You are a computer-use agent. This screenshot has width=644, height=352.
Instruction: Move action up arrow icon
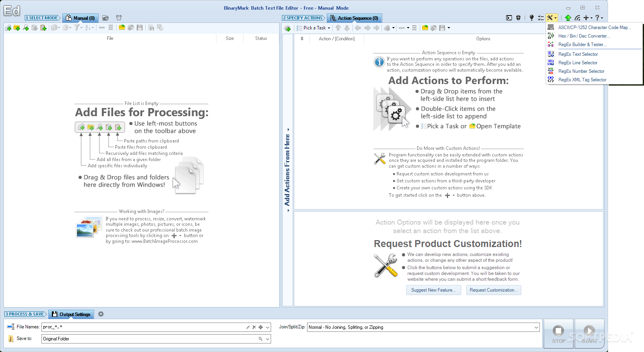tap(338, 28)
